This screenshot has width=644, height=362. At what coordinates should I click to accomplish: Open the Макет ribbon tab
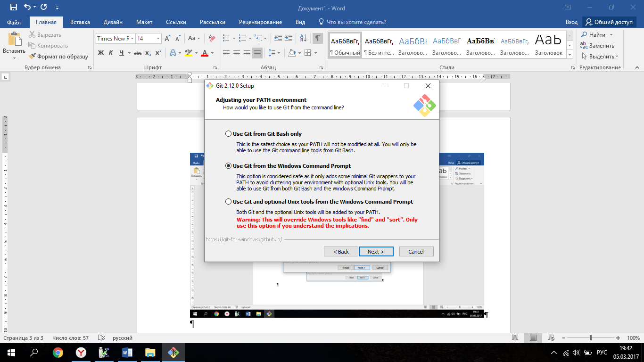[x=144, y=22]
